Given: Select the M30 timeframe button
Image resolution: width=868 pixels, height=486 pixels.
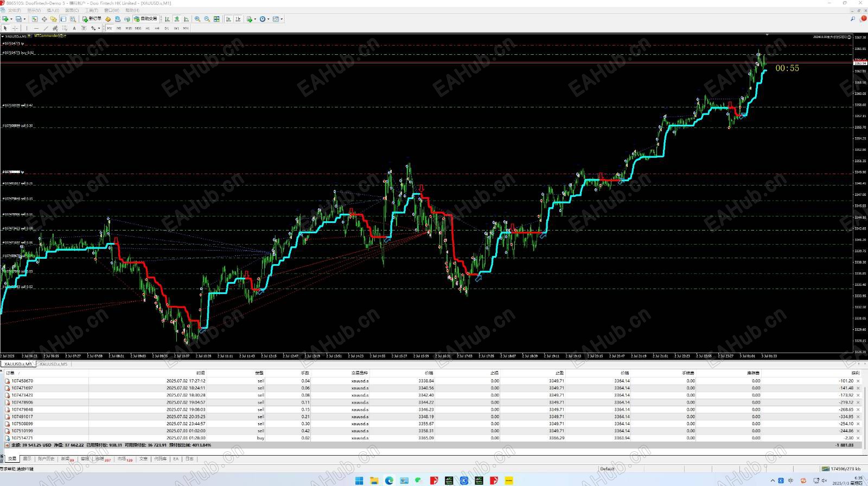Looking at the screenshot, I should point(138,28).
